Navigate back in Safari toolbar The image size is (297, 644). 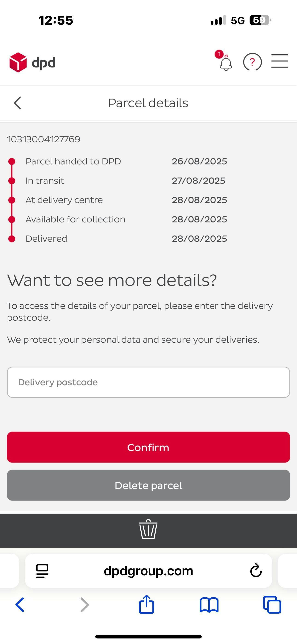tap(20, 605)
